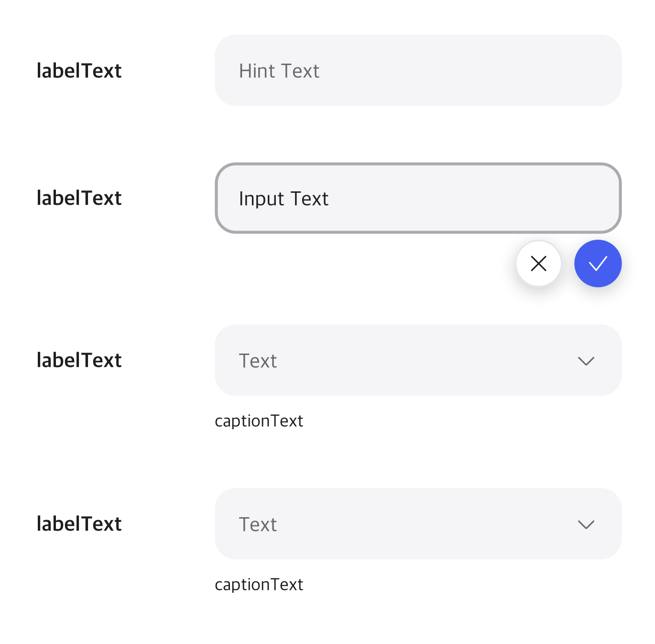655x644 pixels.
Task: Open the upper Text combo box
Action: 418,360
